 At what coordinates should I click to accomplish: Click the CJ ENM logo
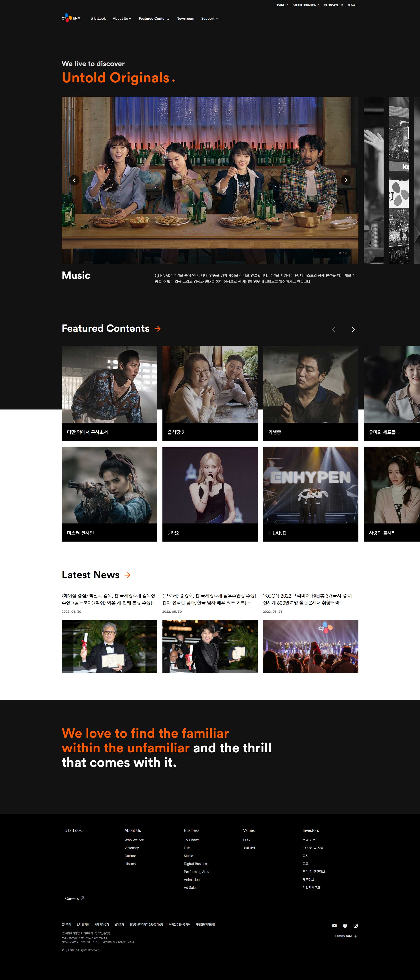coord(71,18)
